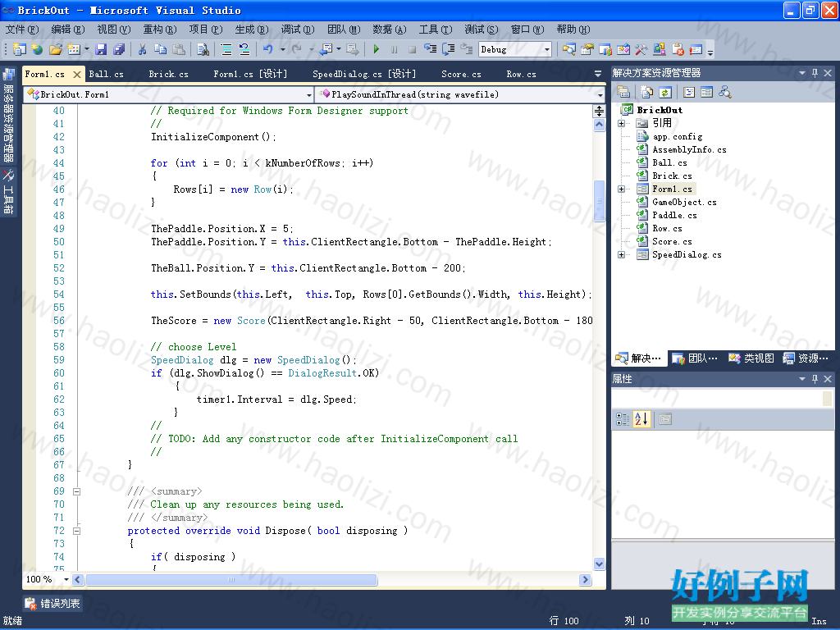Open the 文件(F) menu
The height and width of the screenshot is (630, 840).
(22, 30)
